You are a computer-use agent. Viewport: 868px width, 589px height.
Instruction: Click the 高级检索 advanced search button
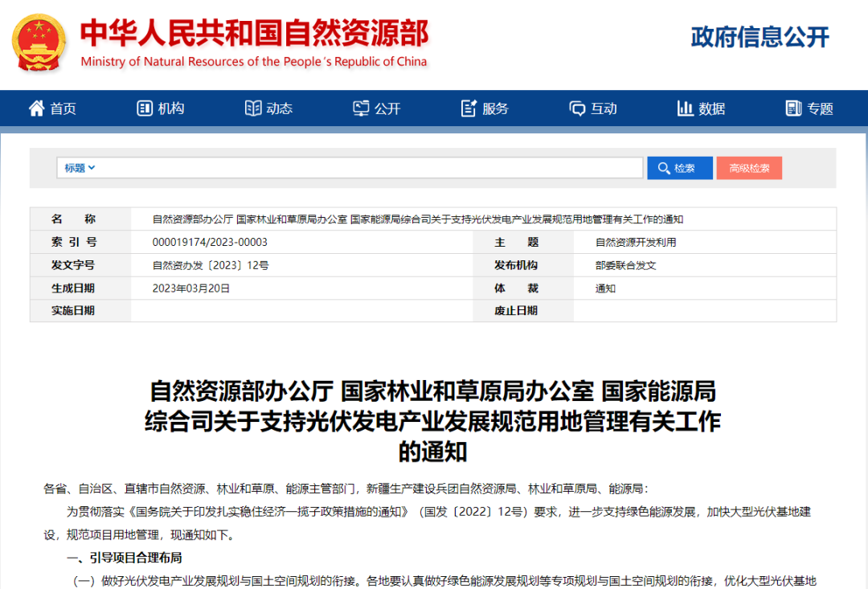(749, 168)
